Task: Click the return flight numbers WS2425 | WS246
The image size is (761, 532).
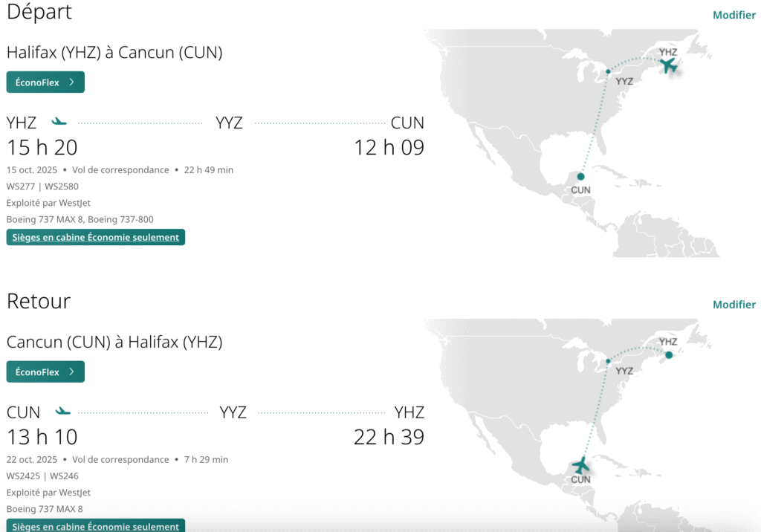Action: [x=42, y=476]
